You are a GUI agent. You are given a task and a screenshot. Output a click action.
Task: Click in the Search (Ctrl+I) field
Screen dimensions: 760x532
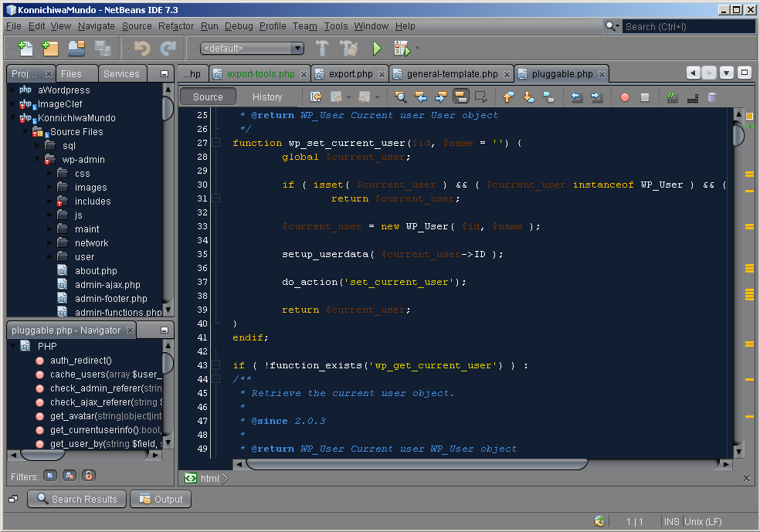(x=689, y=27)
